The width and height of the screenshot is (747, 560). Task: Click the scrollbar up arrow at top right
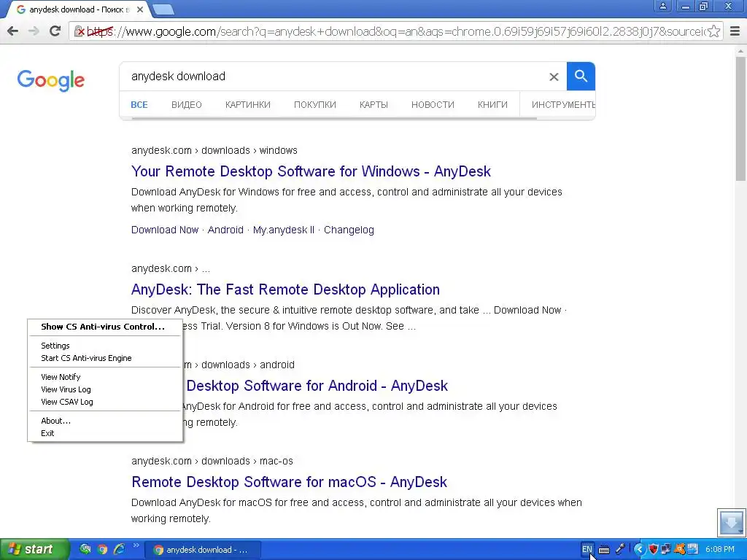pyautogui.click(x=741, y=50)
